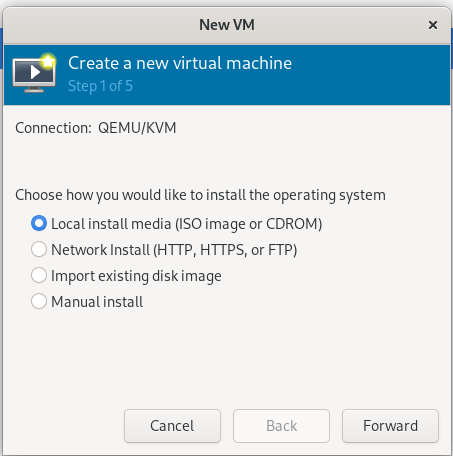
Task: Click the greyed-out Back button
Action: [x=281, y=426]
